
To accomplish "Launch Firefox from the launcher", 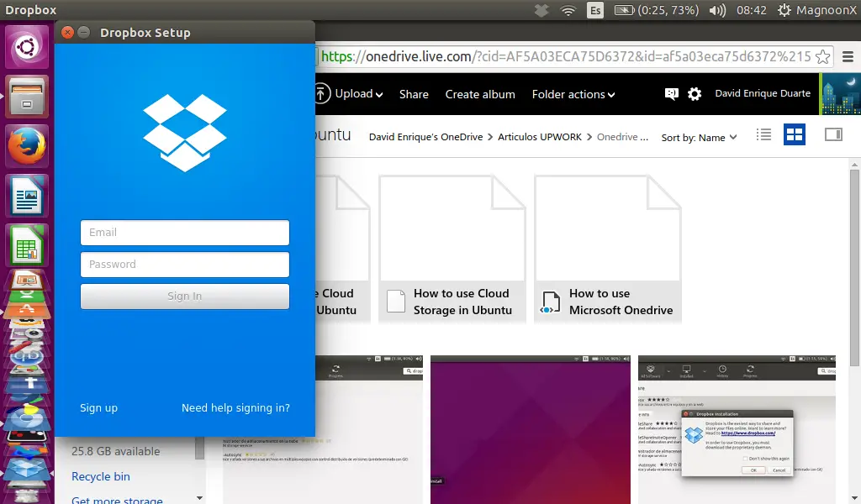I will coord(27,146).
